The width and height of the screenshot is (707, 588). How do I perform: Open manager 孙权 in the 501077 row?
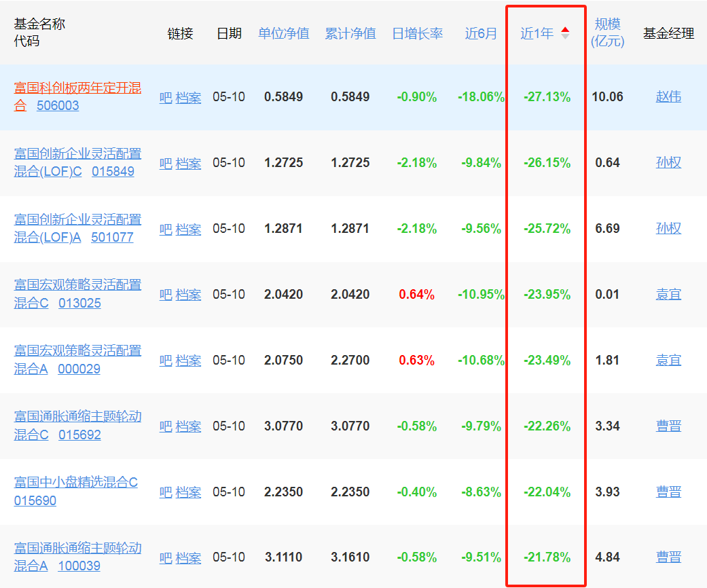coord(668,228)
